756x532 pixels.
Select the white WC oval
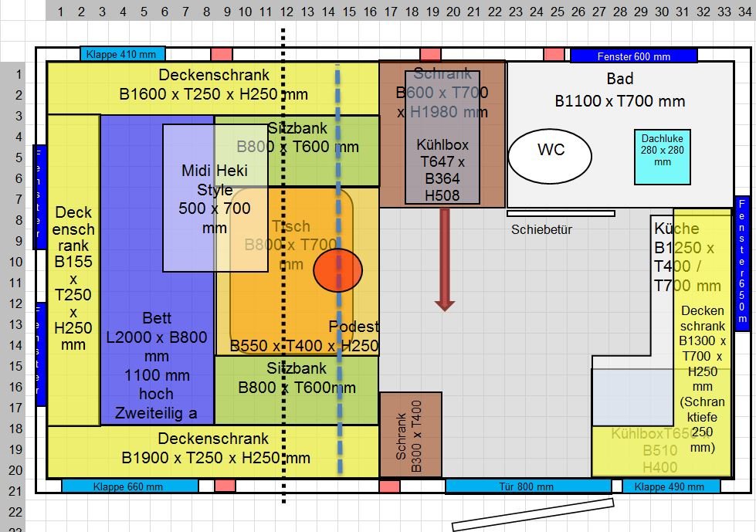pyautogui.click(x=550, y=156)
